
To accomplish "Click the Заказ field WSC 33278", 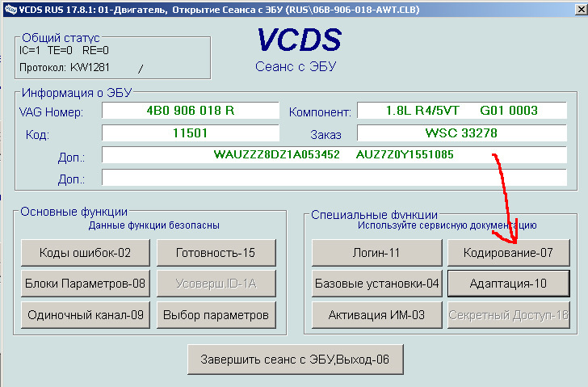I will pyautogui.click(x=462, y=133).
